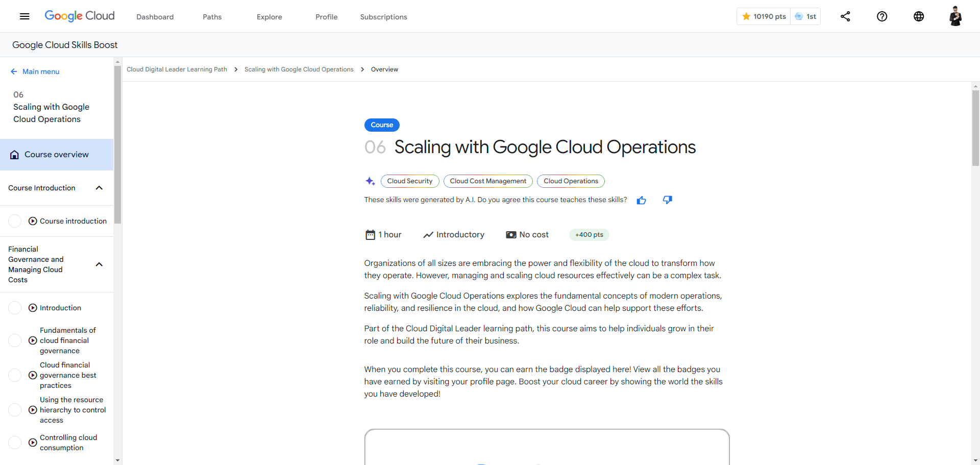Viewport: 980px width, 465px height.
Task: Click Google Cloud Skills Boost heading
Action: pyautogui.click(x=65, y=45)
